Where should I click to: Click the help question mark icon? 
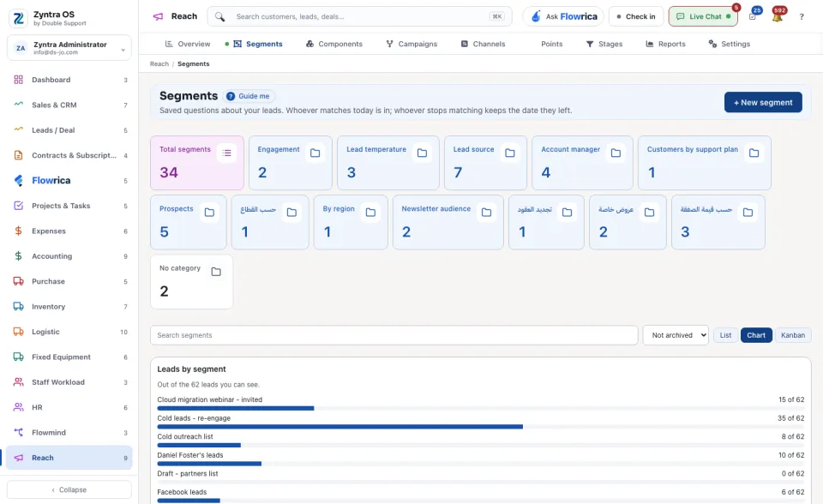point(802,17)
